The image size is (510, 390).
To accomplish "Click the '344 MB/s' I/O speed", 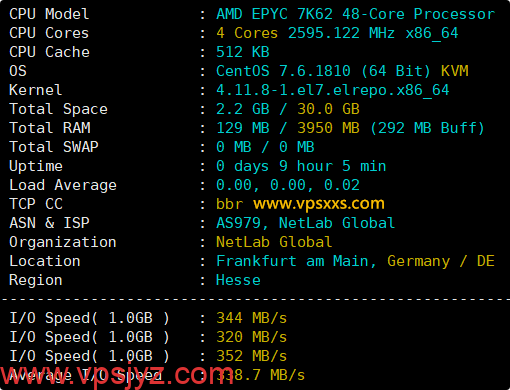I will [x=252, y=318].
